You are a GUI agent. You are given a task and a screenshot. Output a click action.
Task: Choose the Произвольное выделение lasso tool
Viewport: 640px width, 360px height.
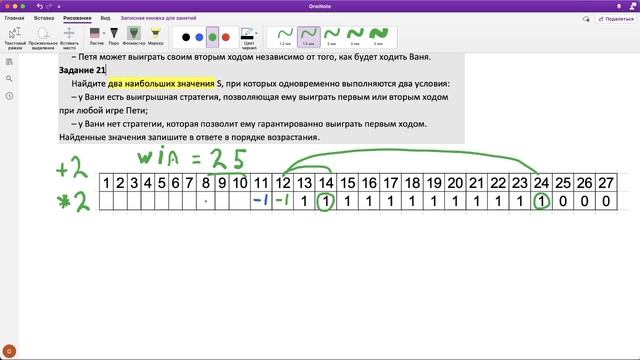pos(43,38)
